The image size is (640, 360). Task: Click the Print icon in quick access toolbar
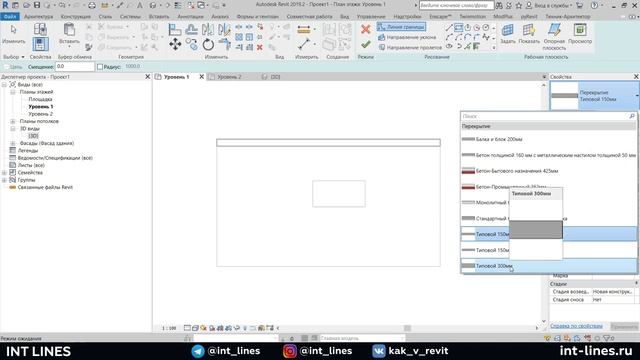(x=92, y=5)
